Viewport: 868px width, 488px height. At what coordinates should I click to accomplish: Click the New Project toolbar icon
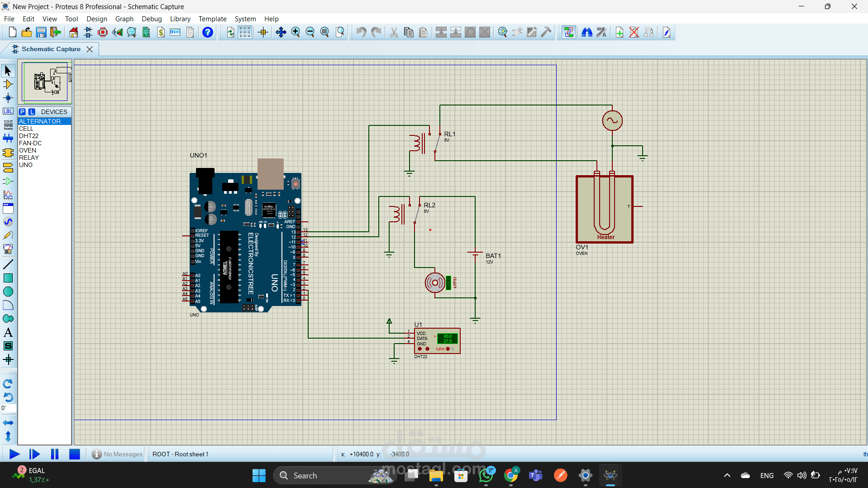click(x=13, y=32)
